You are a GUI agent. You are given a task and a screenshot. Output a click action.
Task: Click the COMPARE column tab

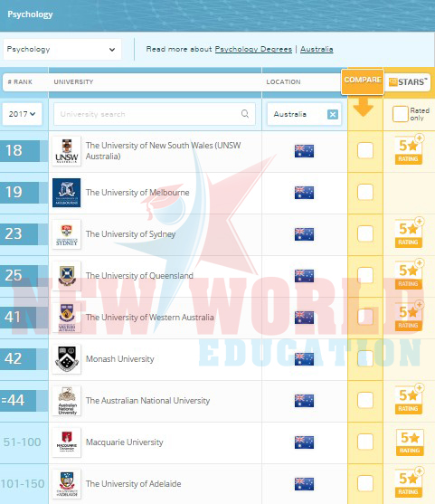(x=363, y=81)
